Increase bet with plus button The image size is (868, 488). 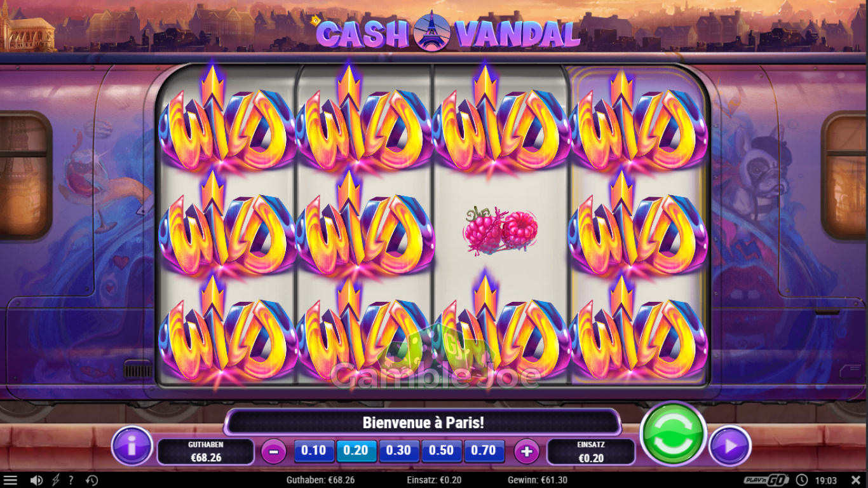tap(526, 451)
